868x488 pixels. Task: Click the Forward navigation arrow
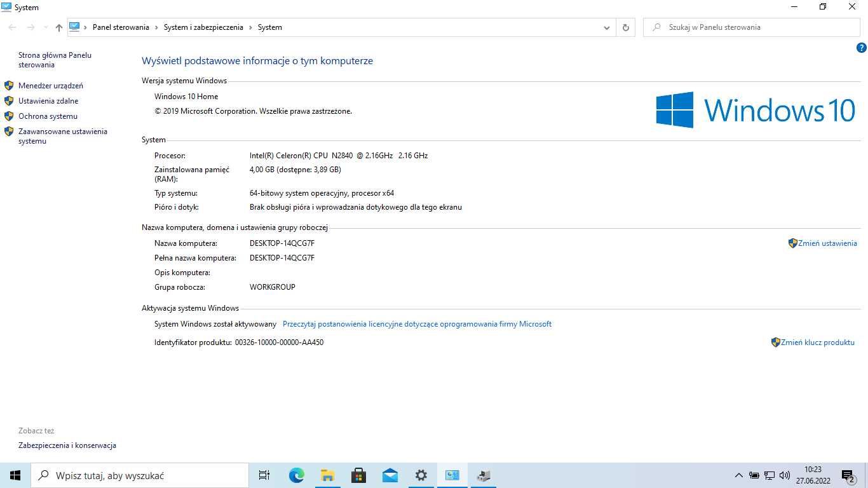click(x=31, y=27)
